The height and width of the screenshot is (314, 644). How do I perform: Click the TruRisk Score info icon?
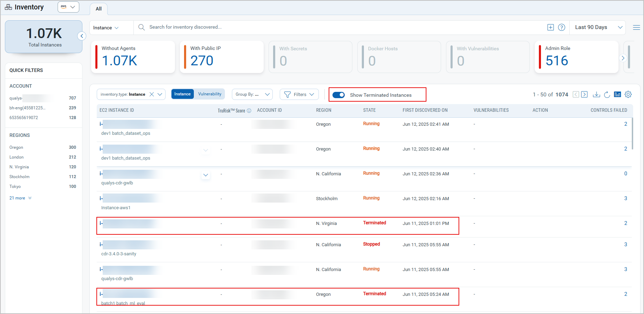249,111
